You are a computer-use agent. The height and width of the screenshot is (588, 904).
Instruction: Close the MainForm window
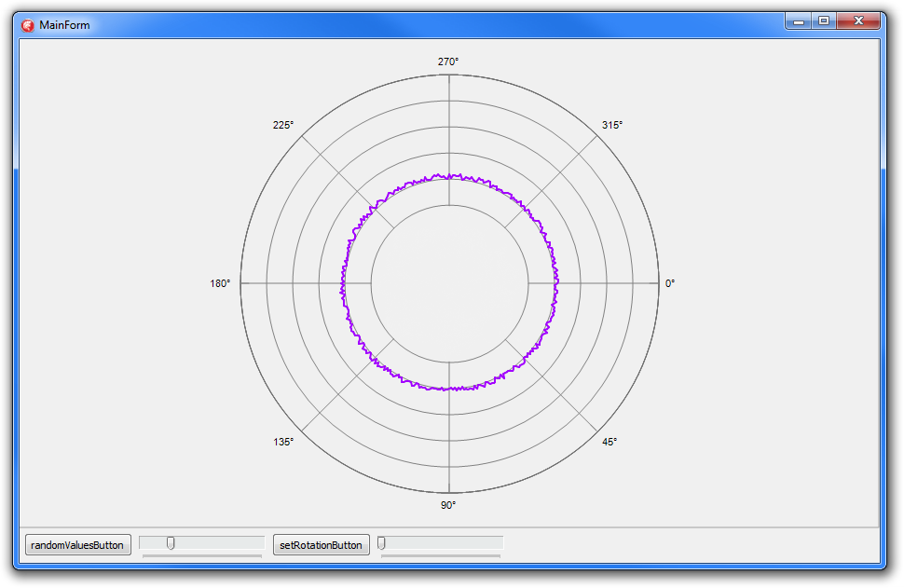click(858, 21)
